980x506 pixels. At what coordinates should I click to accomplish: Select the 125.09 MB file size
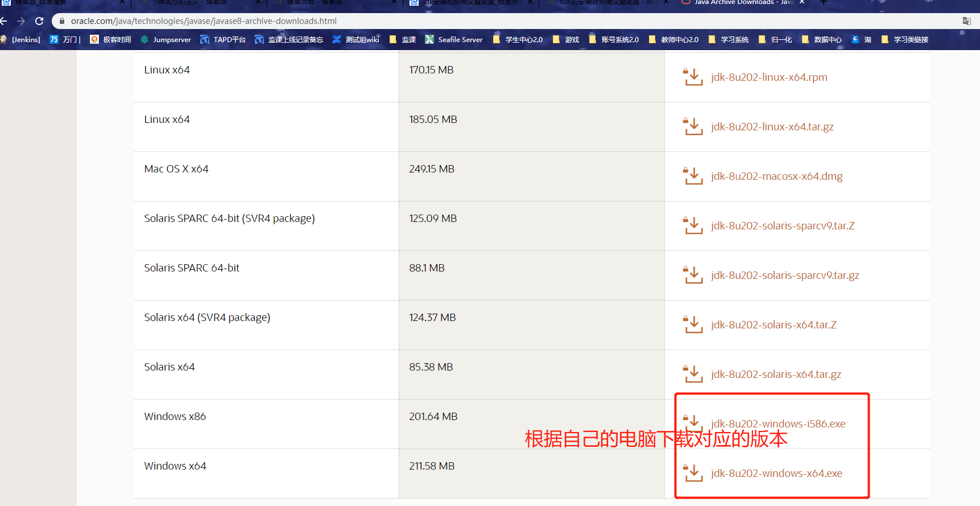coord(433,219)
